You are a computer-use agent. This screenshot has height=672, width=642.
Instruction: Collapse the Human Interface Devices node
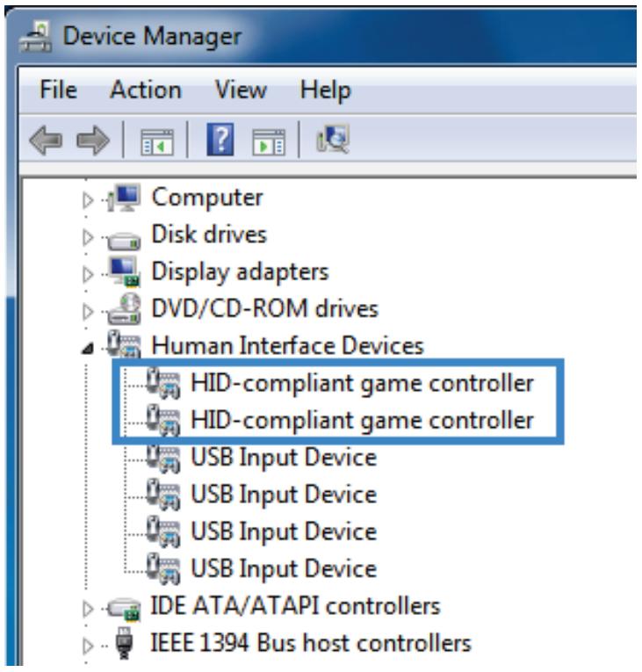[88, 348]
